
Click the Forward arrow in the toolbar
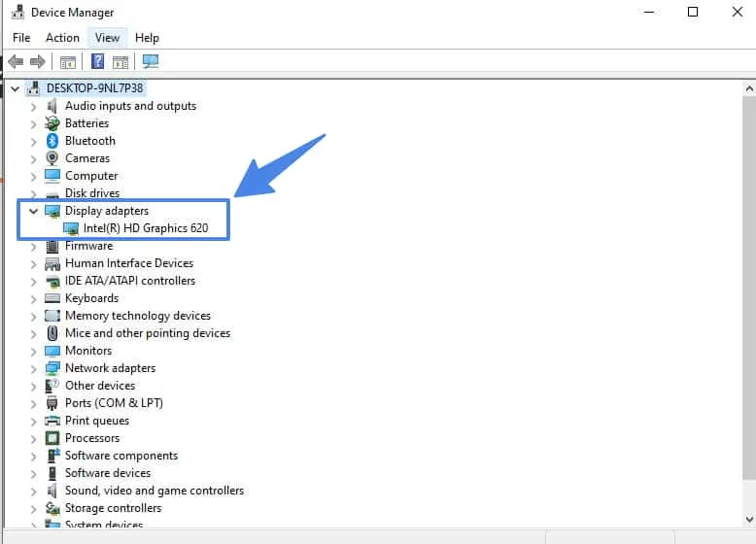37,61
